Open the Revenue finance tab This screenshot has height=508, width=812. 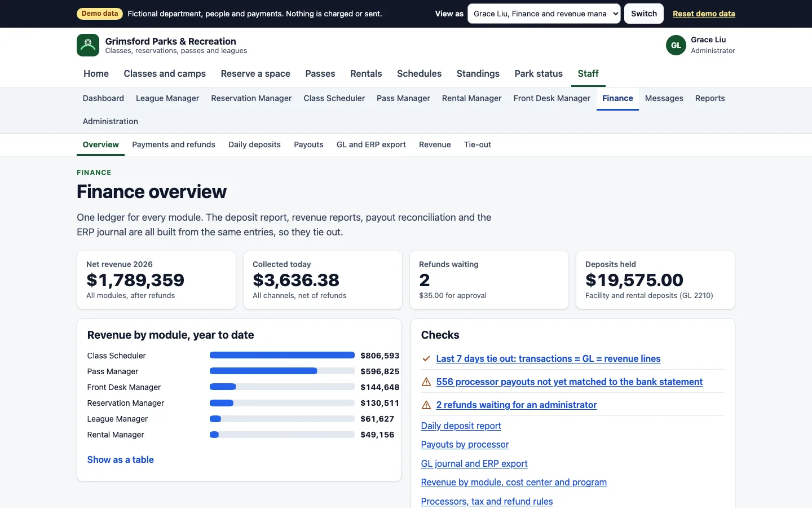click(x=435, y=144)
